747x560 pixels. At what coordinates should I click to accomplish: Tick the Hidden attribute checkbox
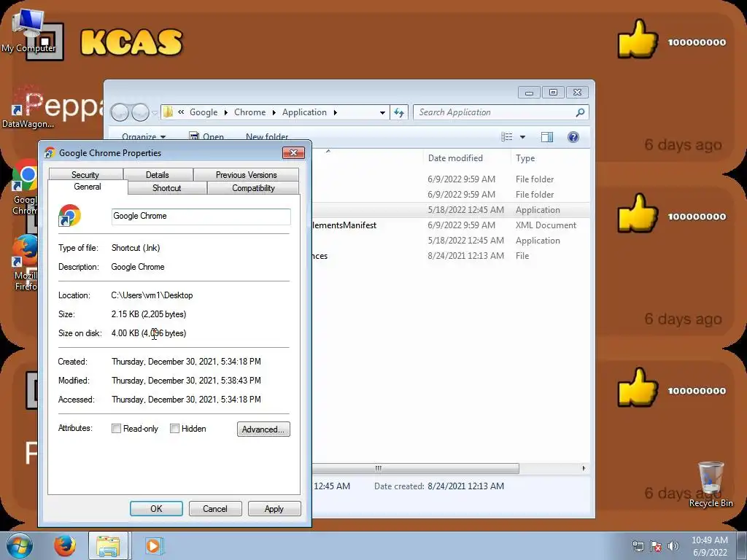[x=175, y=429]
